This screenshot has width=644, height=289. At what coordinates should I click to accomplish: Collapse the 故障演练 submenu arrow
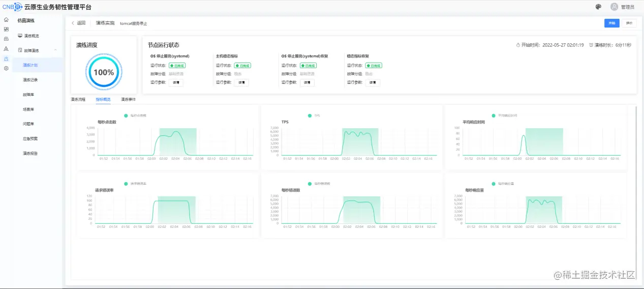pyautogui.click(x=55, y=50)
